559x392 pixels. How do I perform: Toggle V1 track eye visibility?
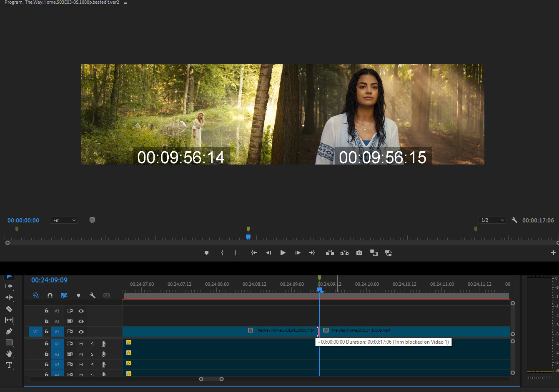[x=81, y=332]
